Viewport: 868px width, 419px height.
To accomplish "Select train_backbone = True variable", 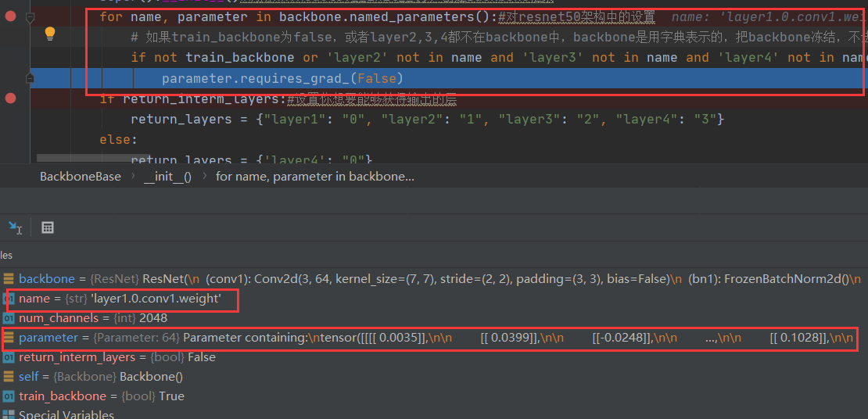I will pyautogui.click(x=102, y=396).
